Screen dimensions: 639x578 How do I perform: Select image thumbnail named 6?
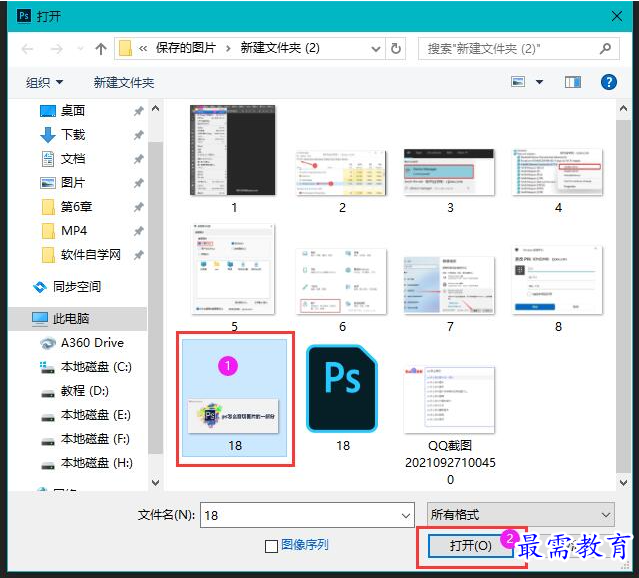click(x=341, y=281)
